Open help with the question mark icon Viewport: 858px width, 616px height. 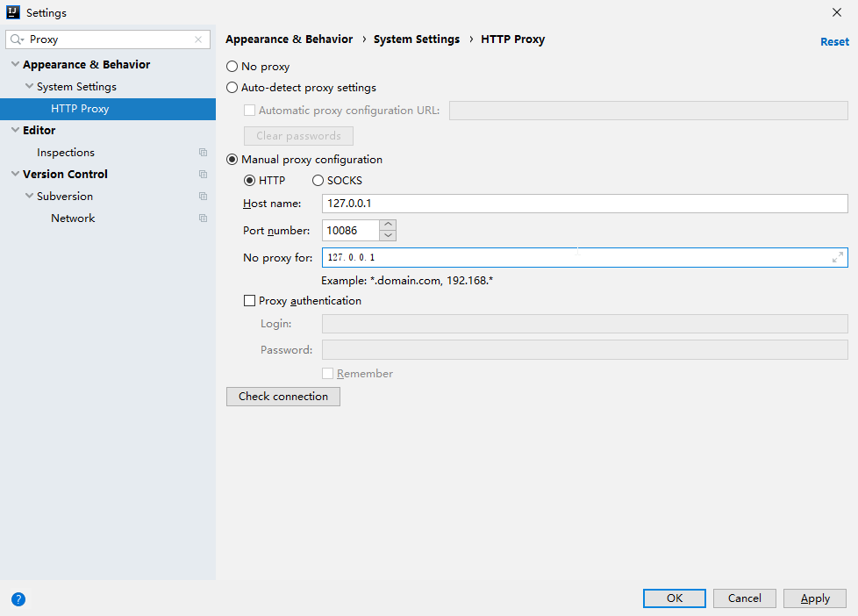[18, 599]
